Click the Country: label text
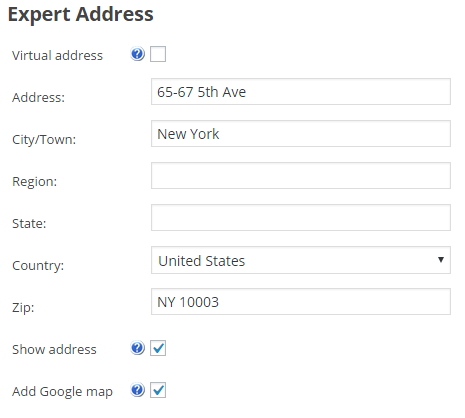Image resolution: width=465 pixels, height=418 pixels. [x=38, y=266]
